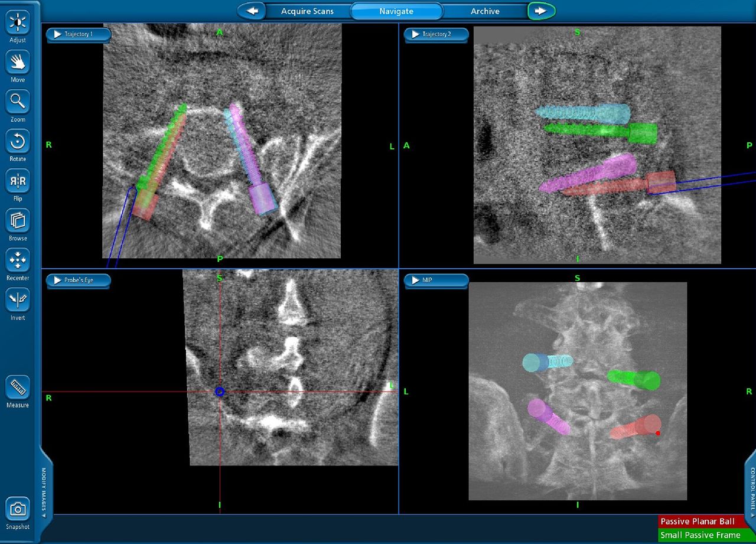Open the Probe's Eye view dropdown
The width and height of the screenshot is (756, 544).
tap(78, 280)
